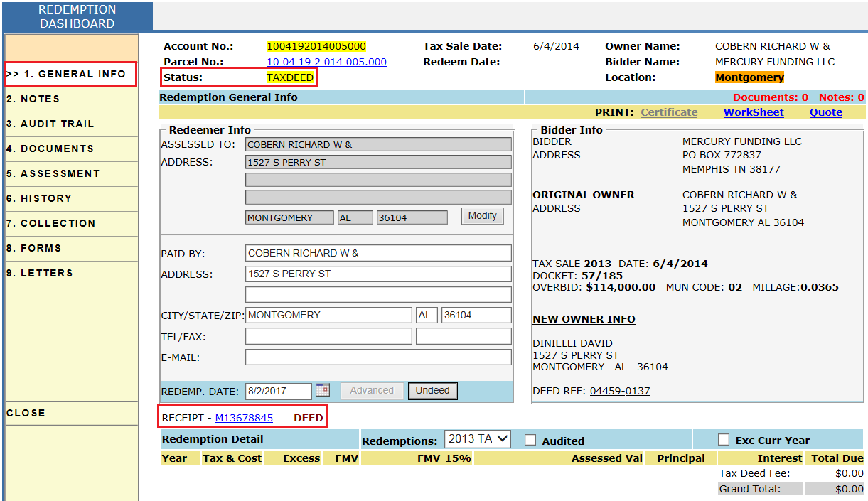Image resolution: width=868 pixels, height=501 pixels.
Task: Open deed reference 04459-0137
Action: point(620,391)
